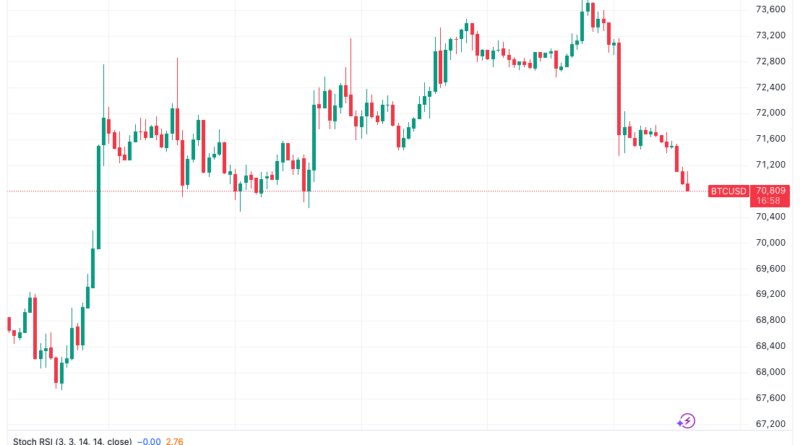Click the red BTCUSD symbol label

[728, 190]
